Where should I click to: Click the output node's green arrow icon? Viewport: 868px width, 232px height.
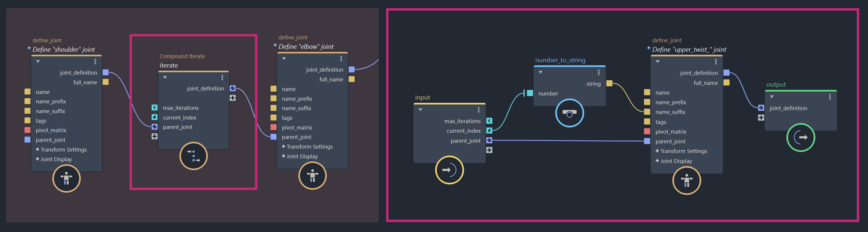coord(801,137)
